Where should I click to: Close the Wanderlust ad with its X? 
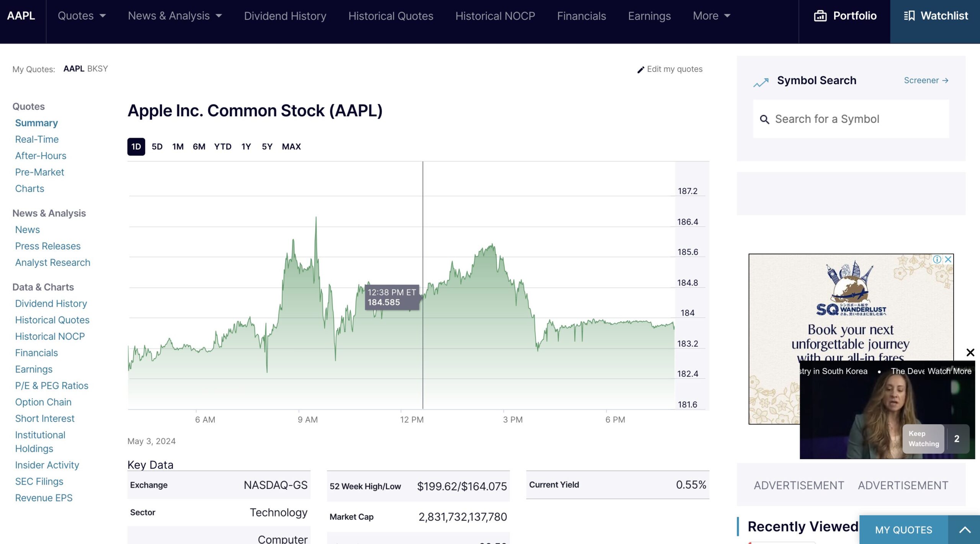coord(948,259)
